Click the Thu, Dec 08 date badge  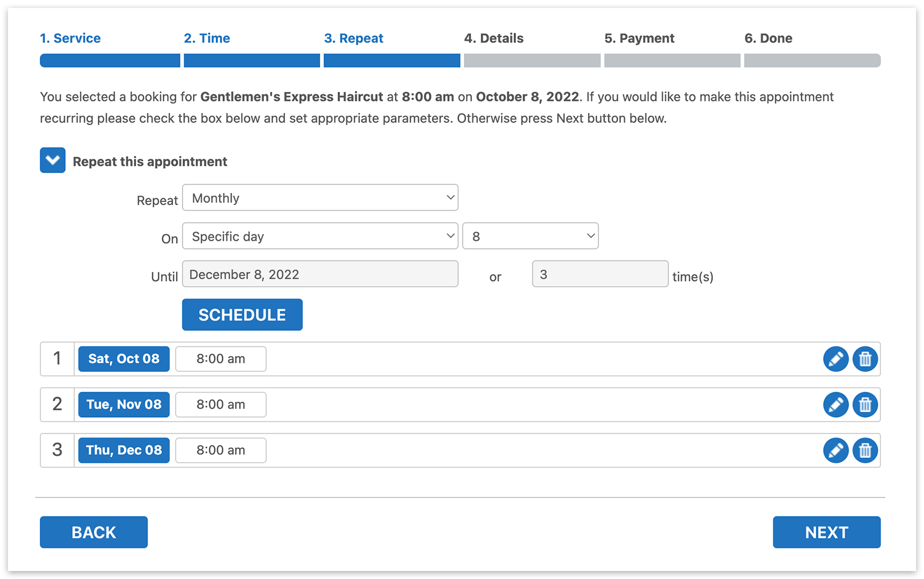click(x=124, y=450)
